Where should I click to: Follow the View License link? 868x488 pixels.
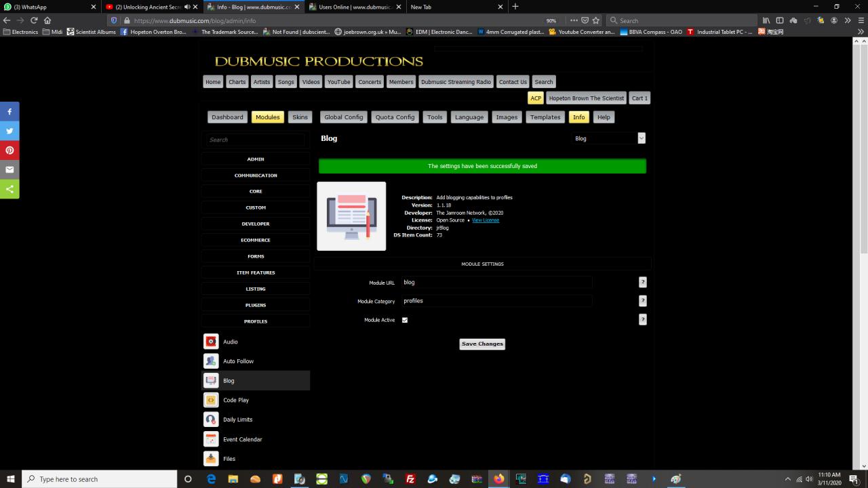486,220
